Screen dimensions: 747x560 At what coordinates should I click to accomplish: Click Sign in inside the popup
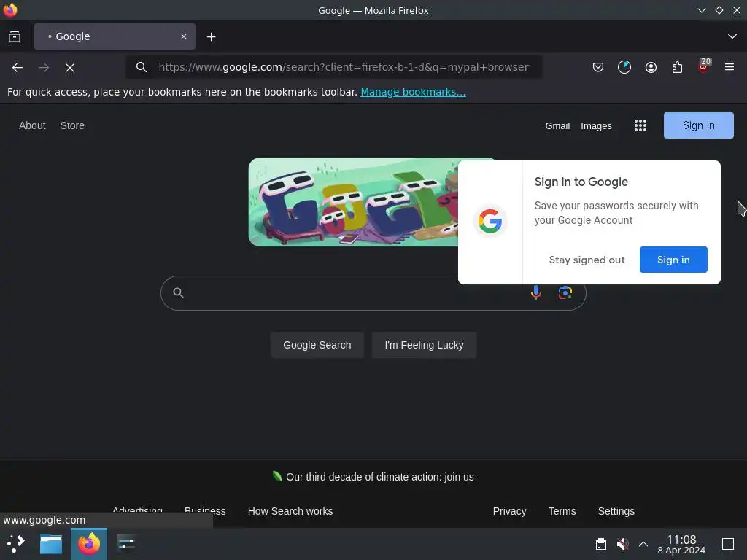point(673,260)
